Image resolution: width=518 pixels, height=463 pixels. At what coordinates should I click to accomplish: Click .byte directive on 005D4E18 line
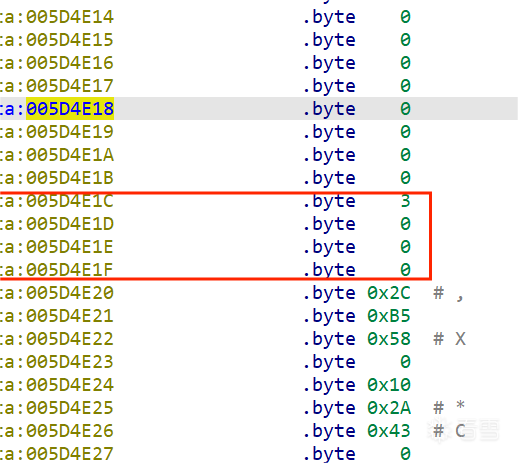point(329,110)
